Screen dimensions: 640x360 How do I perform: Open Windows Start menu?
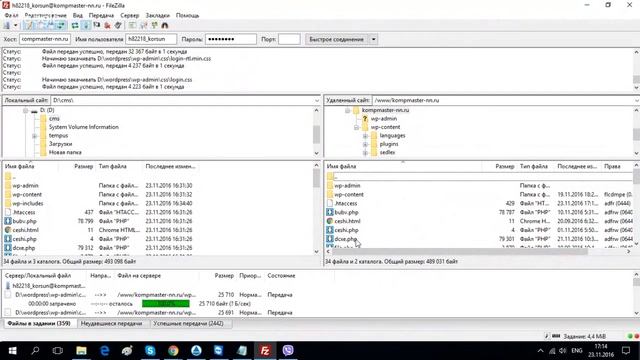[12, 351]
